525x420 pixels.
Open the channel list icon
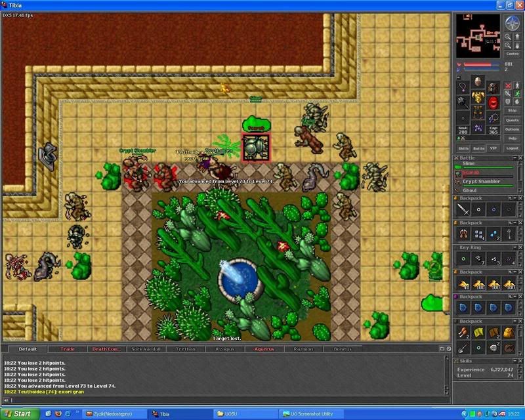click(x=442, y=349)
